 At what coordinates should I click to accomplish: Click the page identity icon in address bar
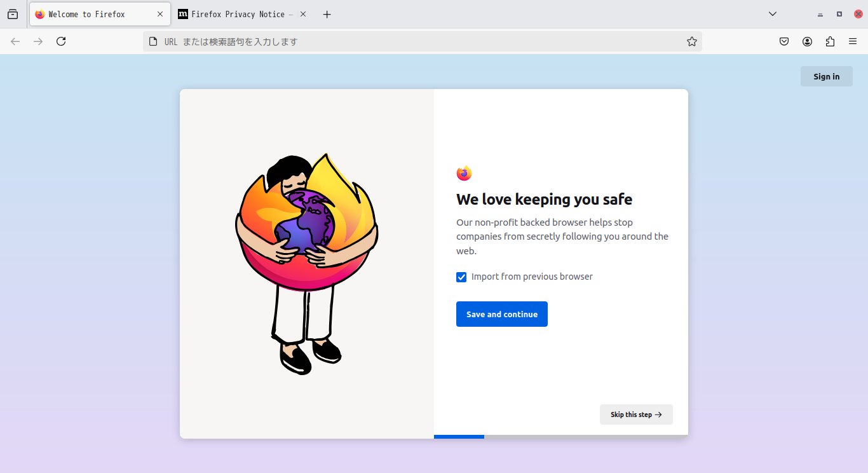[x=153, y=41]
